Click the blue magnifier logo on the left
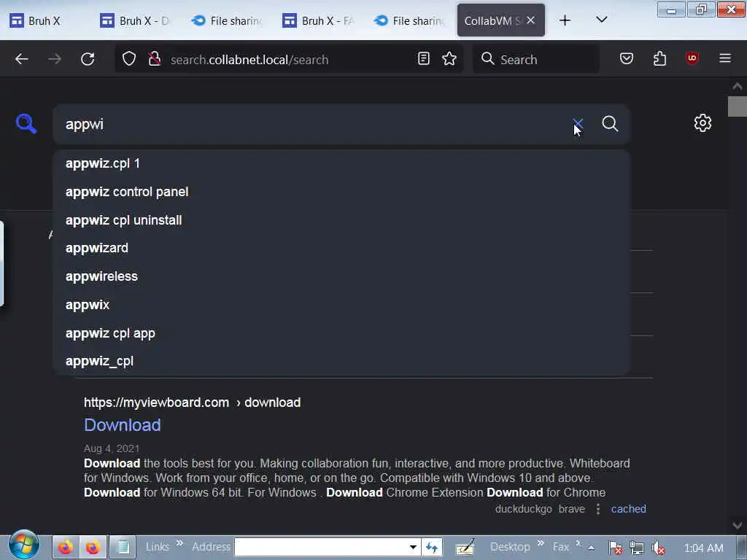747x560 pixels. coord(26,124)
